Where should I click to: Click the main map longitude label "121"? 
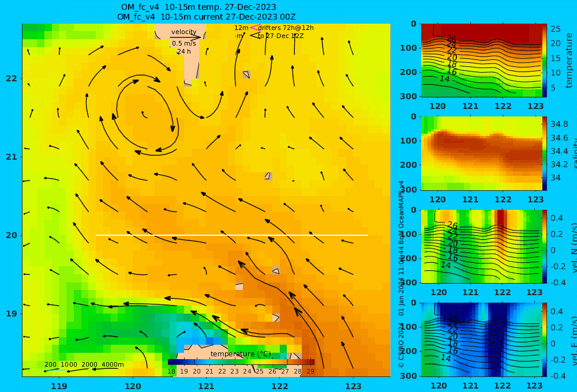206,386
